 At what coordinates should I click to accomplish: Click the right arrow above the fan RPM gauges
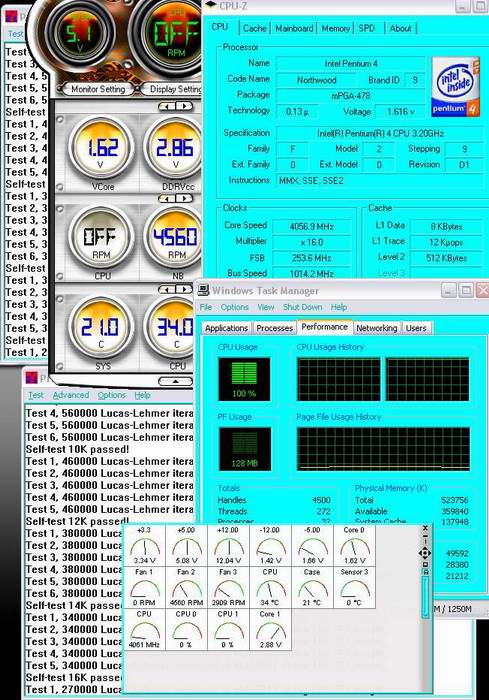pos(184,198)
